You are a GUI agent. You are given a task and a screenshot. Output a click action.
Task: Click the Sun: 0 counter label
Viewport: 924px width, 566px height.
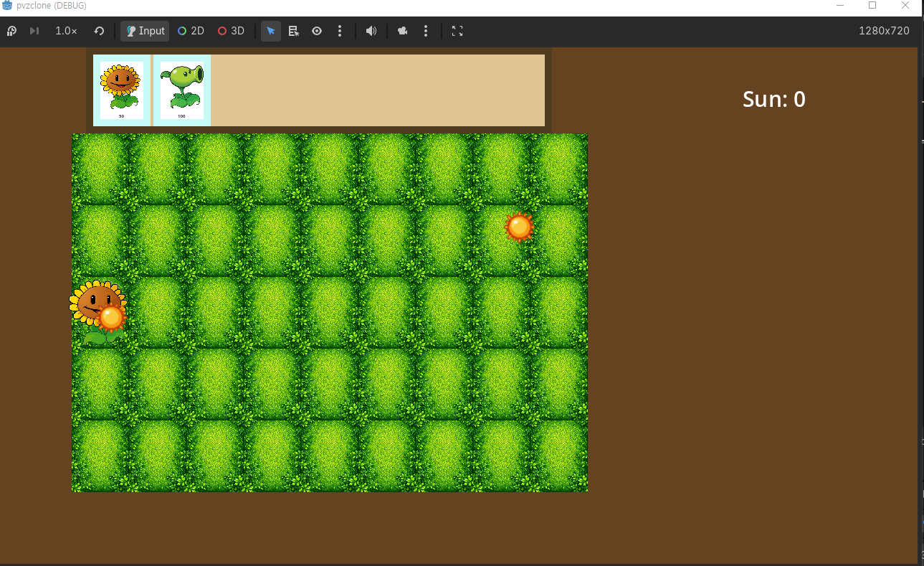pyautogui.click(x=774, y=99)
